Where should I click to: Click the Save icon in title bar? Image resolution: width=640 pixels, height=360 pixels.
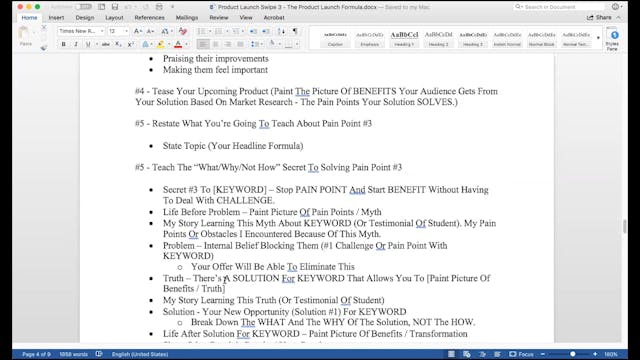click(x=115, y=7)
